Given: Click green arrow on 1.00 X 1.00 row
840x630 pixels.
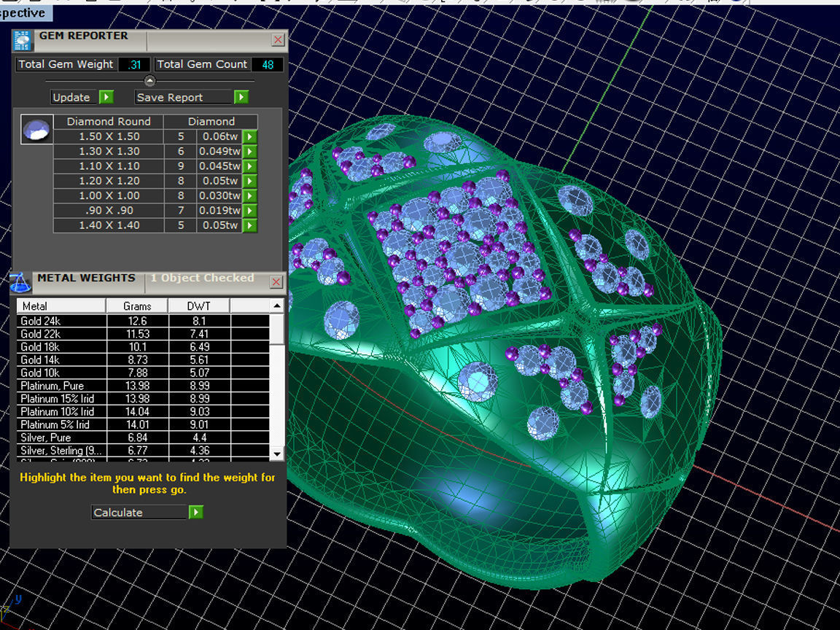Looking at the screenshot, I should [x=249, y=195].
